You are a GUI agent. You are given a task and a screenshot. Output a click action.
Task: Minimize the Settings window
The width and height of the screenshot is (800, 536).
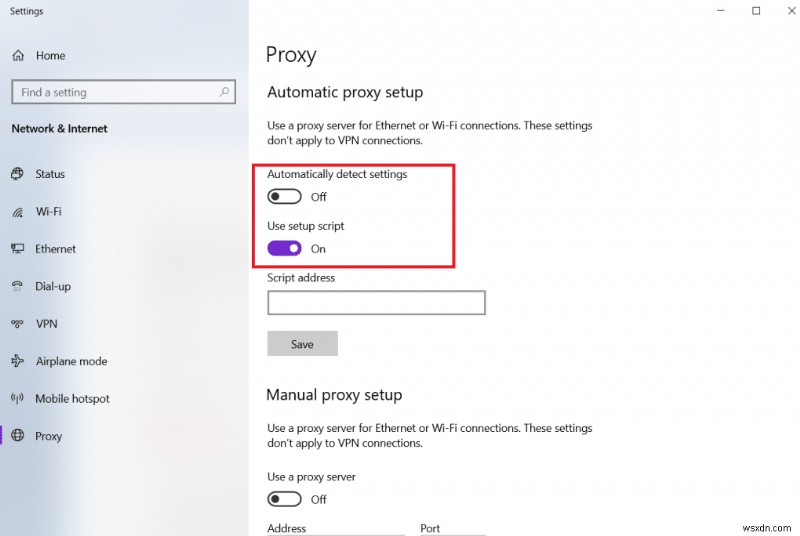[721, 11]
